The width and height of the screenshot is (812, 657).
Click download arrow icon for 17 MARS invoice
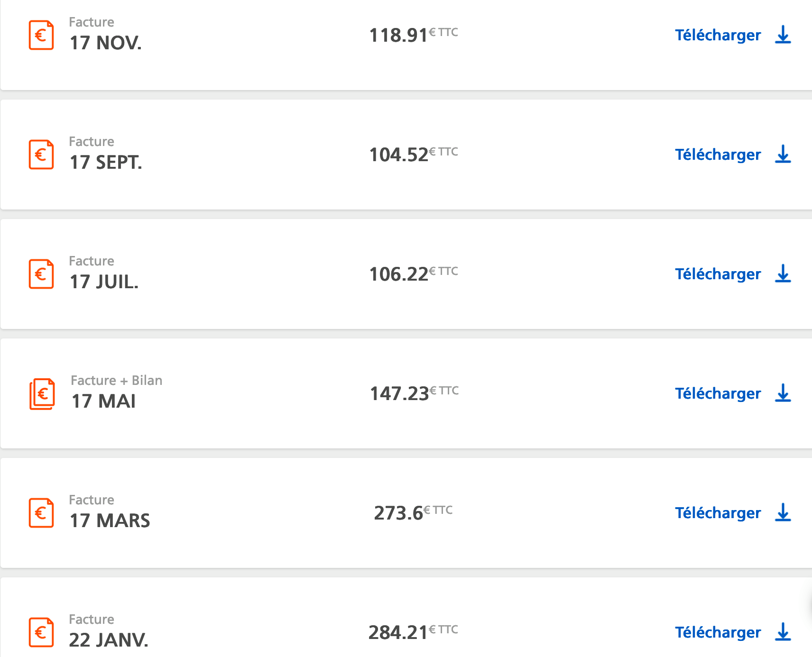[783, 513]
